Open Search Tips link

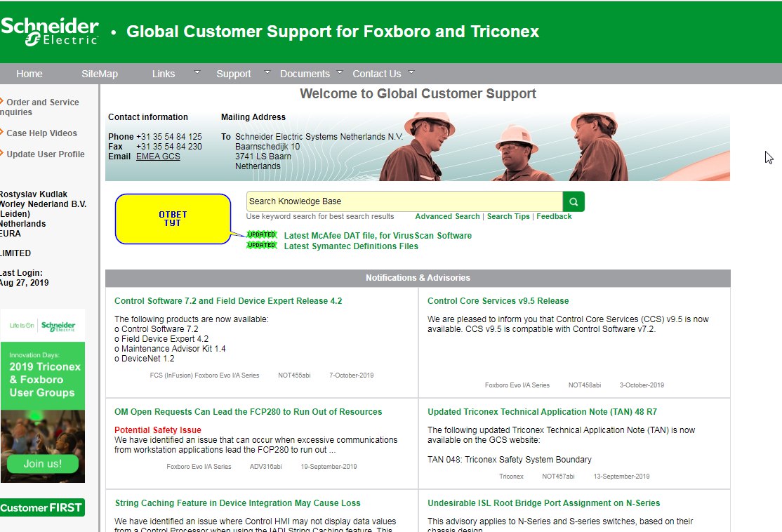coord(508,216)
